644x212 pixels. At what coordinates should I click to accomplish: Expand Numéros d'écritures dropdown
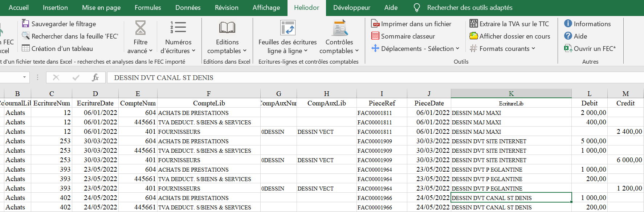178,37
